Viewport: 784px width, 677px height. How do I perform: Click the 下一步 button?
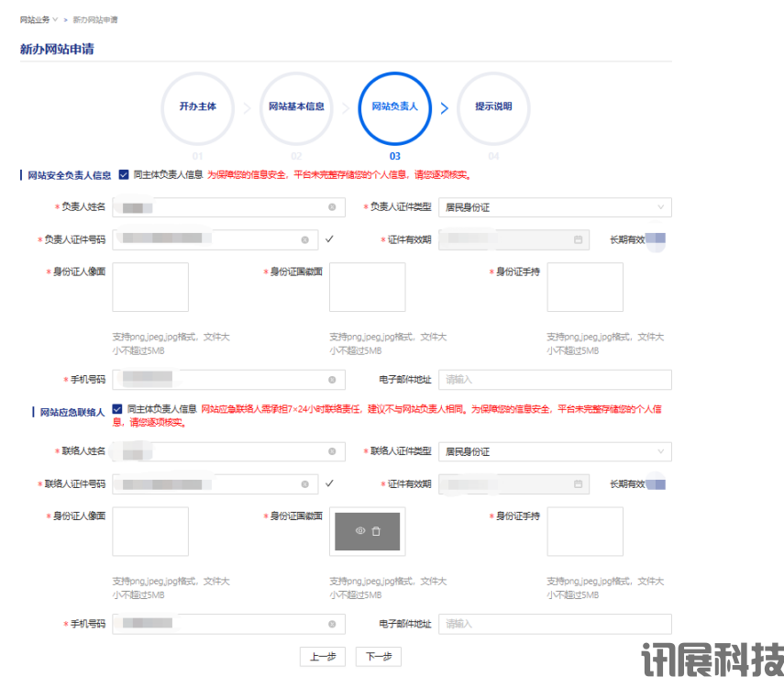[379, 657]
